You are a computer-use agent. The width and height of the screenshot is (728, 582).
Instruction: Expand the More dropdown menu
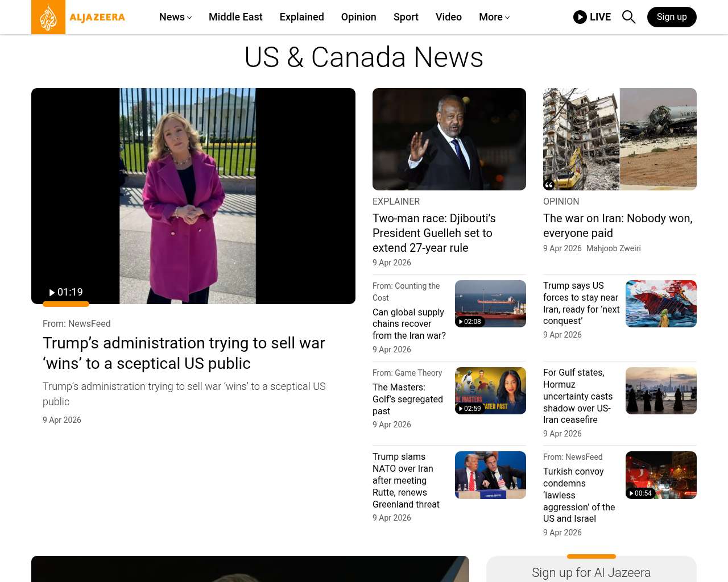pos(494,17)
